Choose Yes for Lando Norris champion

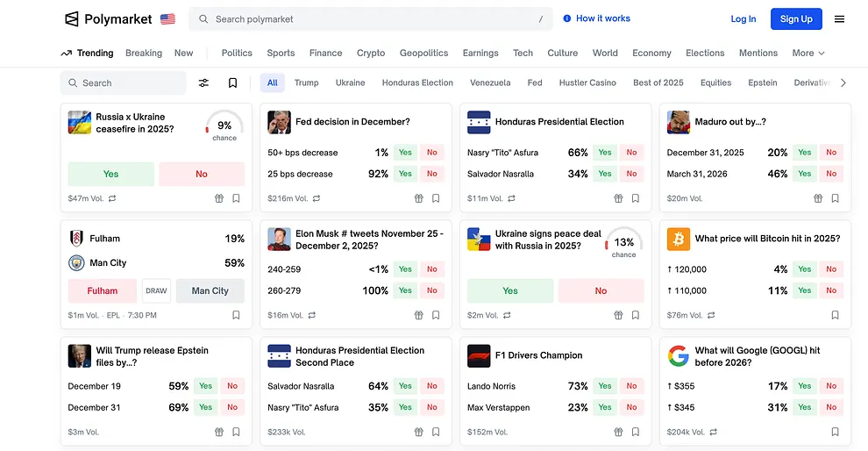[x=605, y=386]
